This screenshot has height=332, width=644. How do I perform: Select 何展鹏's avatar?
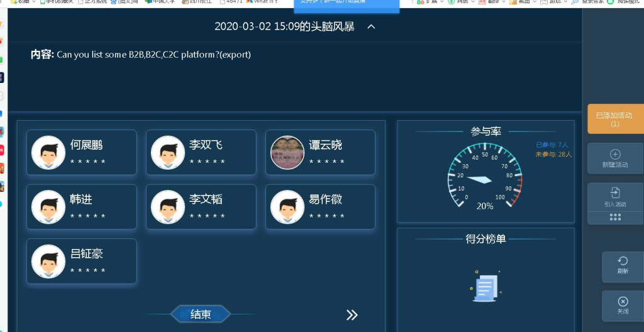(48, 152)
